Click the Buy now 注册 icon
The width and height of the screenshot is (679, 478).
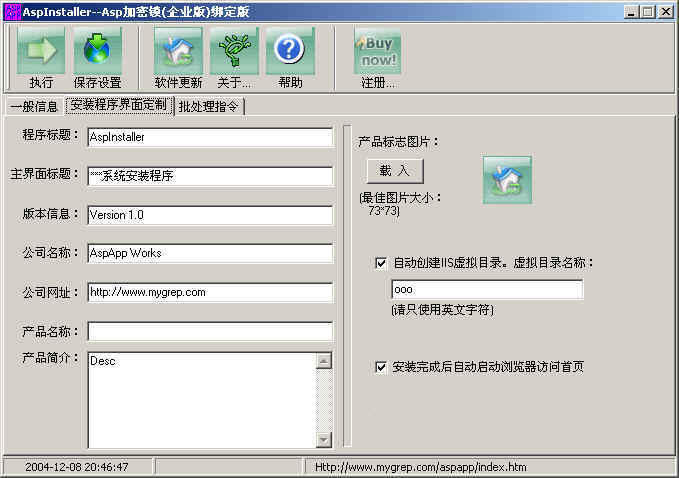click(377, 52)
